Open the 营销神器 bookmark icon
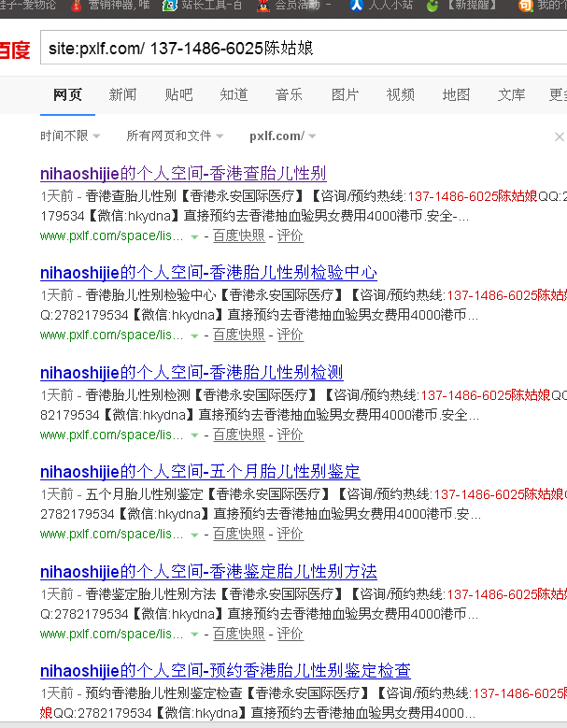Screen dimensions: 567x728 [76, 6]
